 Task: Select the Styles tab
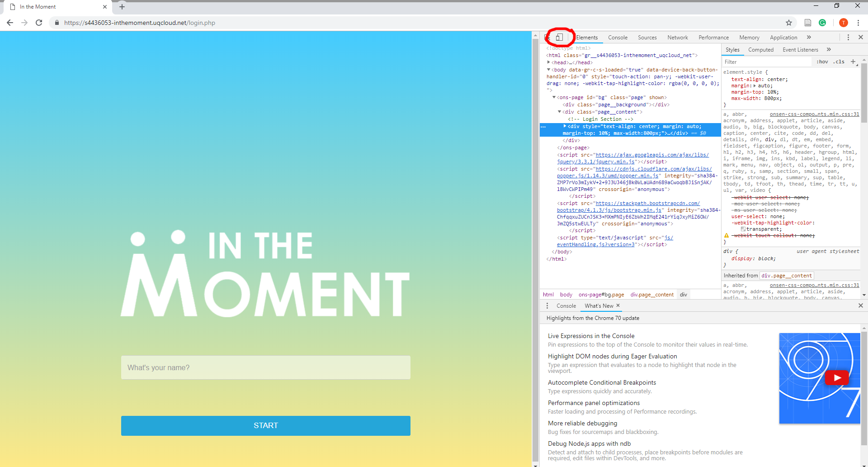732,50
